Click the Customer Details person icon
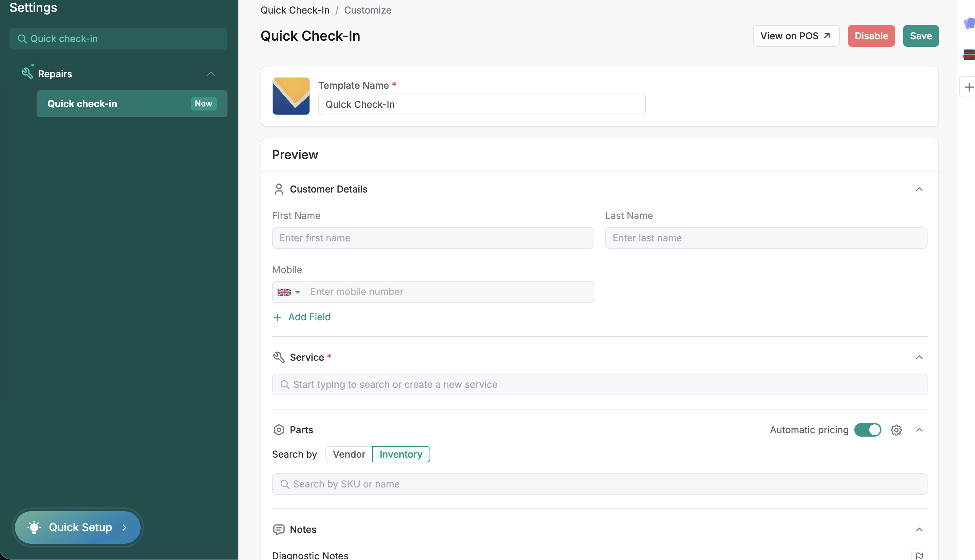Image resolution: width=975 pixels, height=560 pixels. [279, 189]
